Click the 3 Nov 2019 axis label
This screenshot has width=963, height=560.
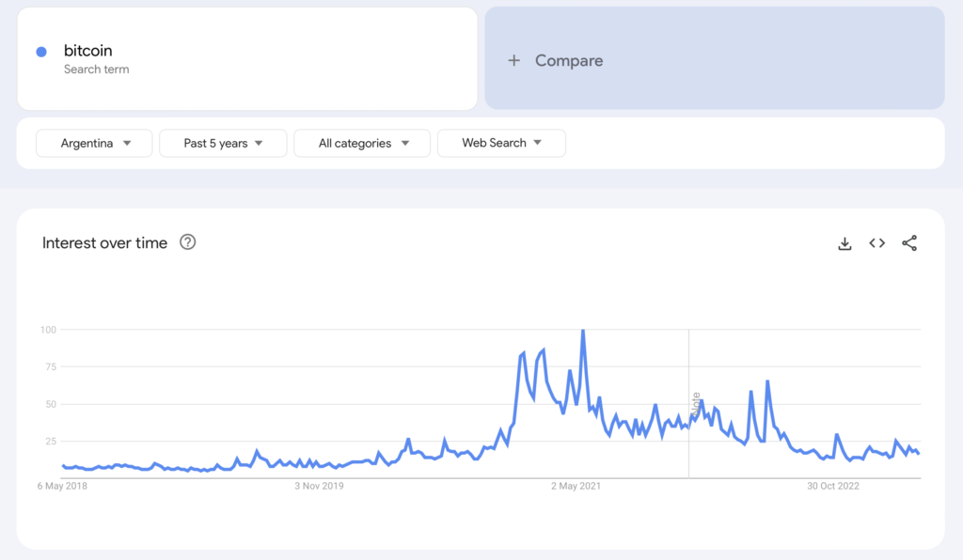click(x=320, y=486)
